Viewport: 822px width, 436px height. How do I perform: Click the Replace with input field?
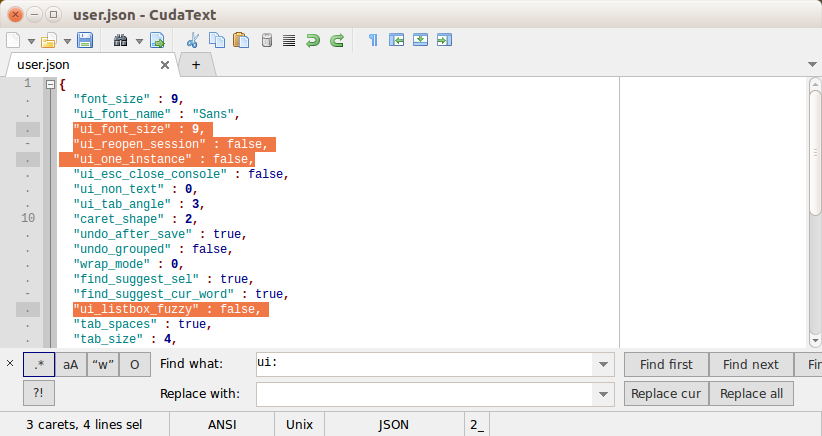pos(425,394)
